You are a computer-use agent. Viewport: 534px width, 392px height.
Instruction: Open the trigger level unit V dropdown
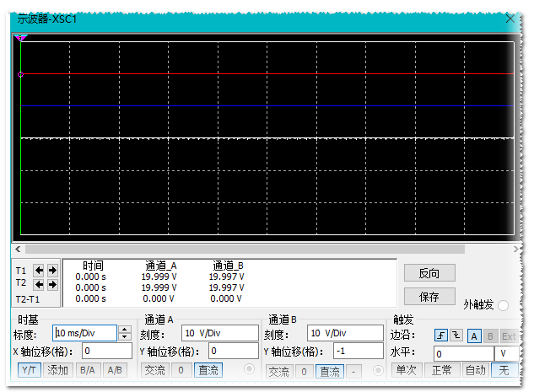(x=507, y=354)
